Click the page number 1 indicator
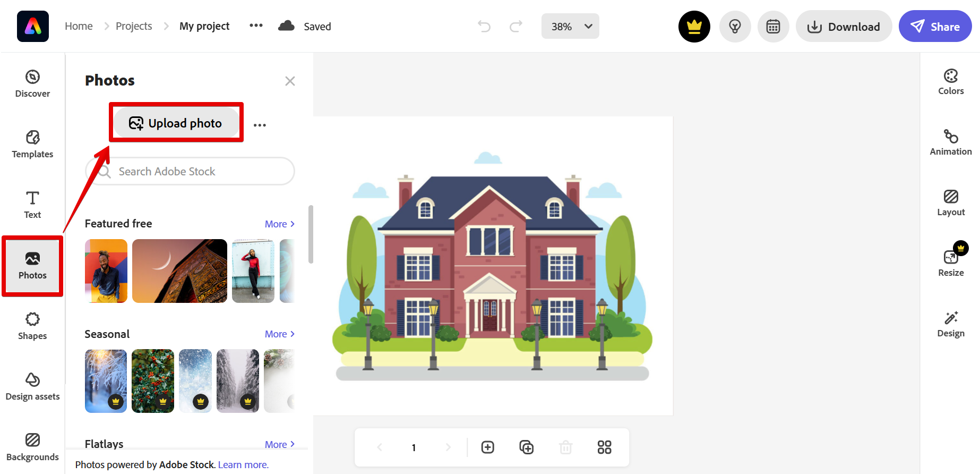Screen dimensions: 980x474 [414, 447]
